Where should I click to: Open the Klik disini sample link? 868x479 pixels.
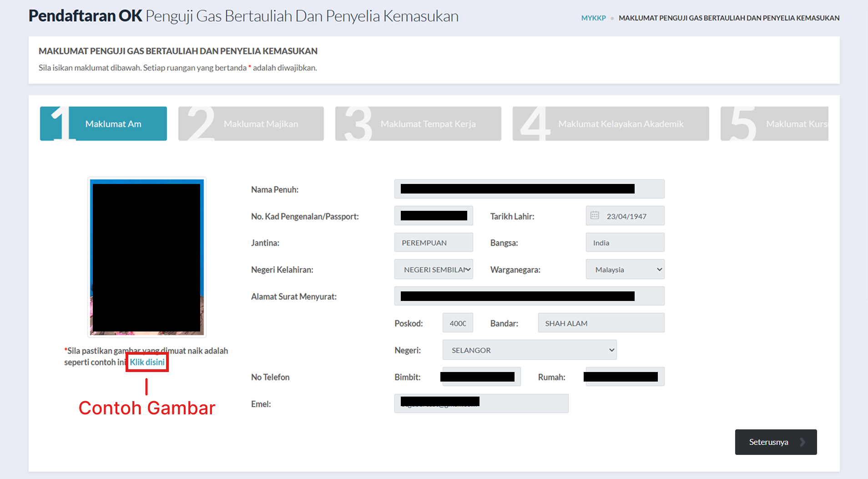tap(147, 362)
